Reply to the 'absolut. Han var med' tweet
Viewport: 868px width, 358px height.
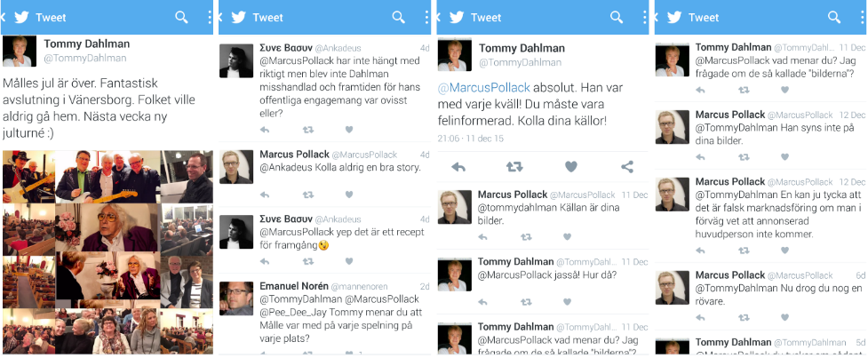(x=458, y=167)
